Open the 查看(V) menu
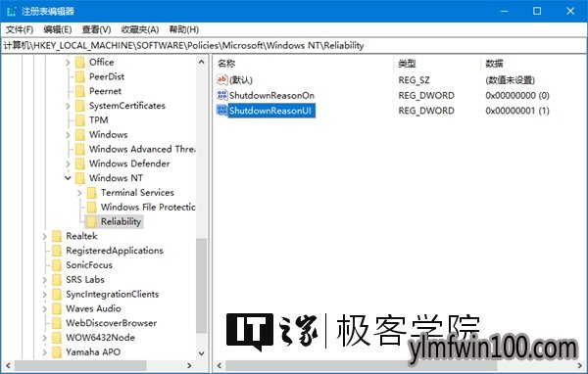This screenshot has height=374, width=588. 96,29
